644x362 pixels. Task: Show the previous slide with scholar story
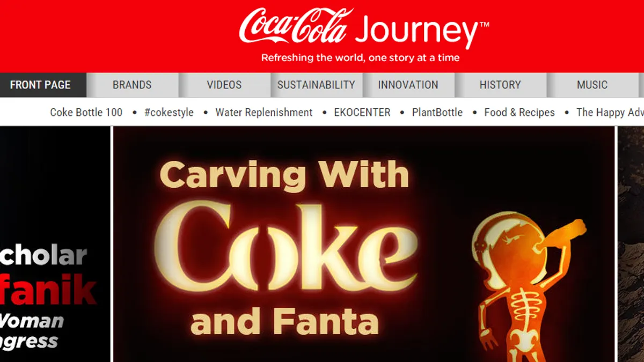point(55,244)
